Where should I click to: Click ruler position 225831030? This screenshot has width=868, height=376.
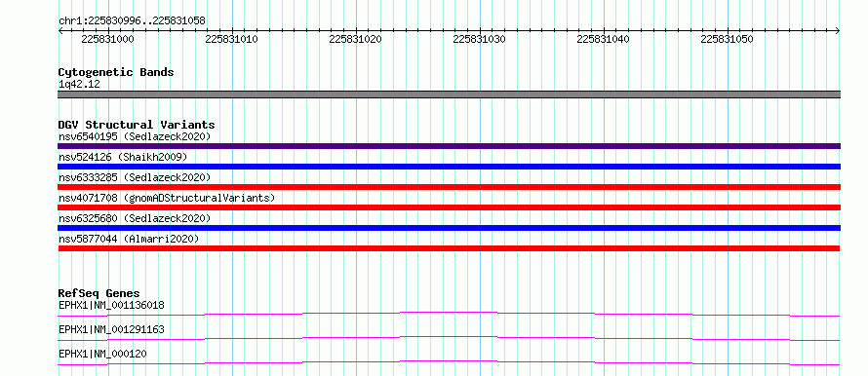tap(480, 40)
